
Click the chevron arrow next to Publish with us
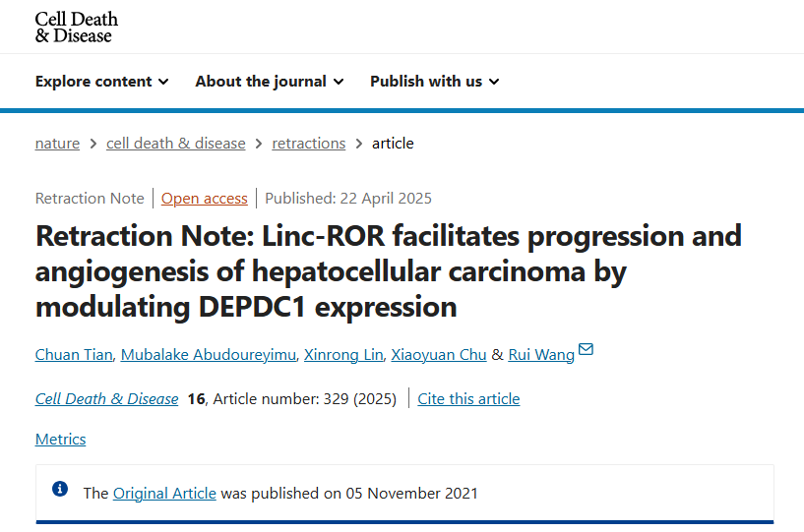click(494, 82)
